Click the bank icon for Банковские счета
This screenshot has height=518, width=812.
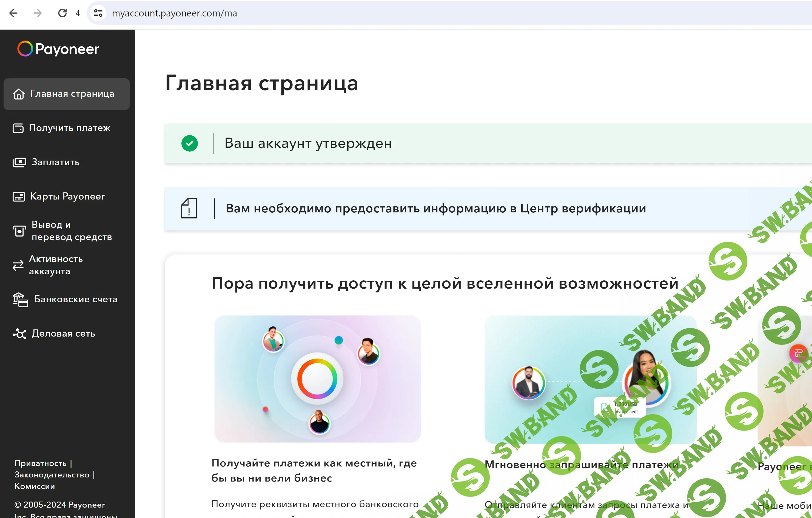[x=20, y=300]
